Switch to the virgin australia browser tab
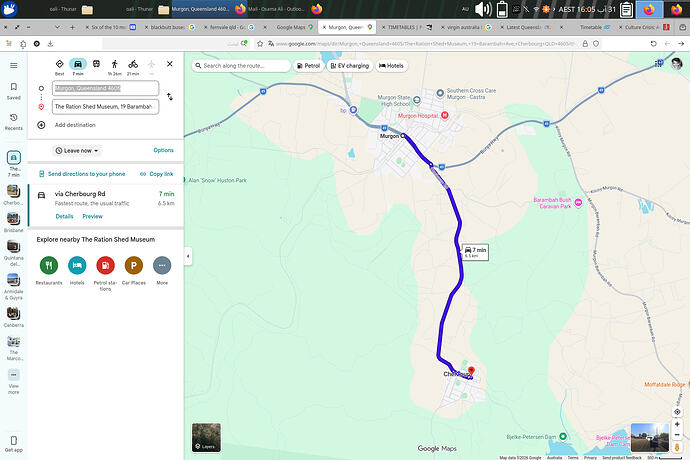This screenshot has width=690, height=460. point(466,27)
